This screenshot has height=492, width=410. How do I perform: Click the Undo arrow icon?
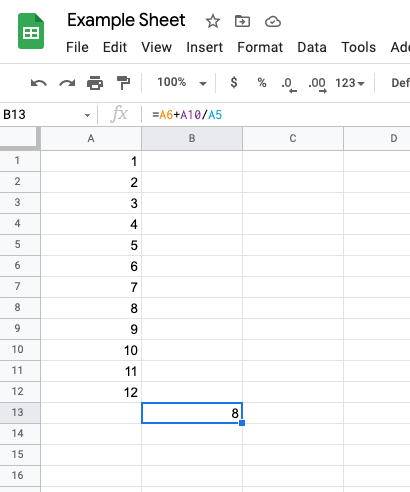tap(39, 83)
